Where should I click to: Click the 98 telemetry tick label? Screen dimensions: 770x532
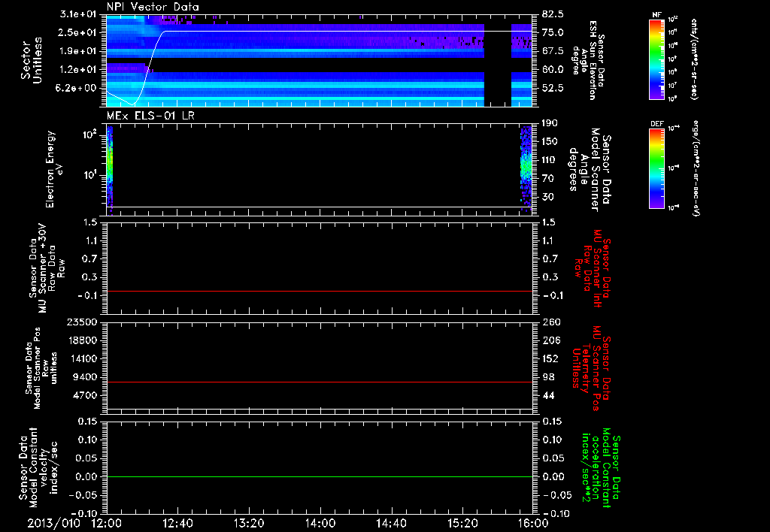(x=548, y=377)
